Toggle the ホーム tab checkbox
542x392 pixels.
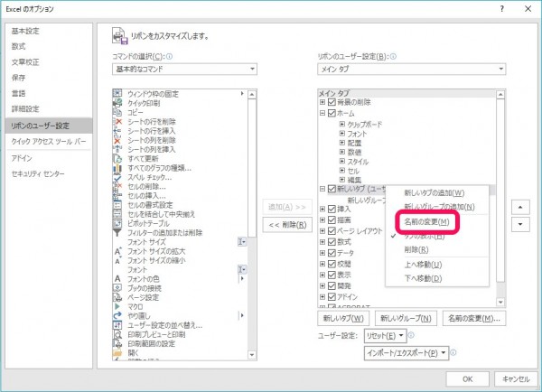tap(332, 113)
